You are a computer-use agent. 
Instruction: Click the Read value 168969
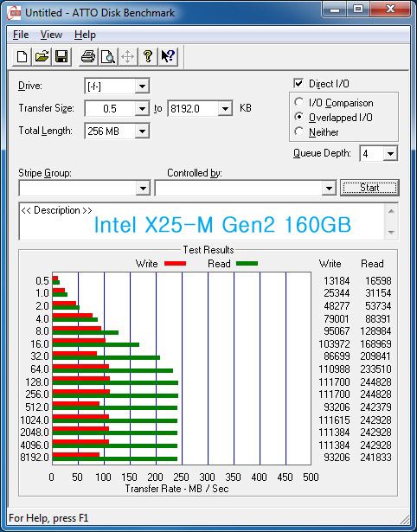pos(375,344)
